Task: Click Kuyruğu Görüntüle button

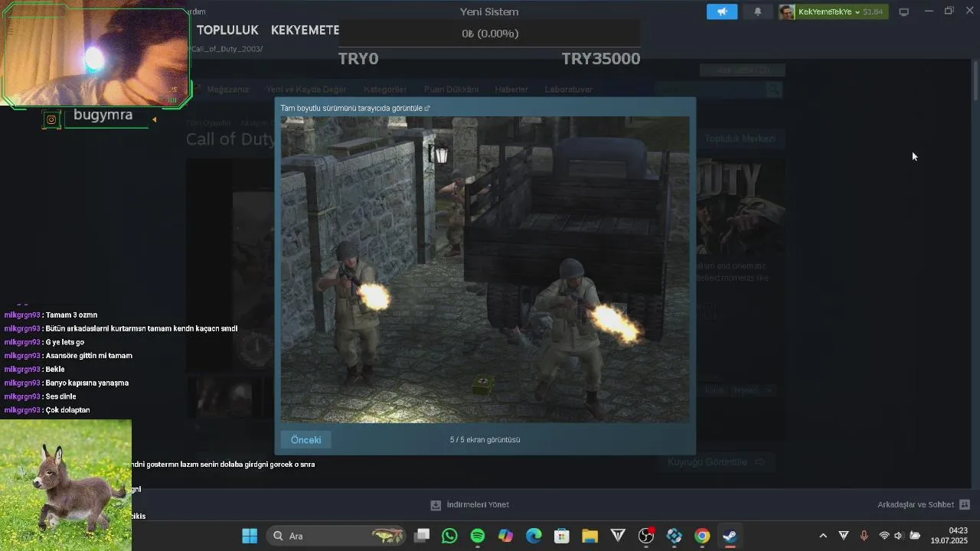Action: (x=717, y=462)
